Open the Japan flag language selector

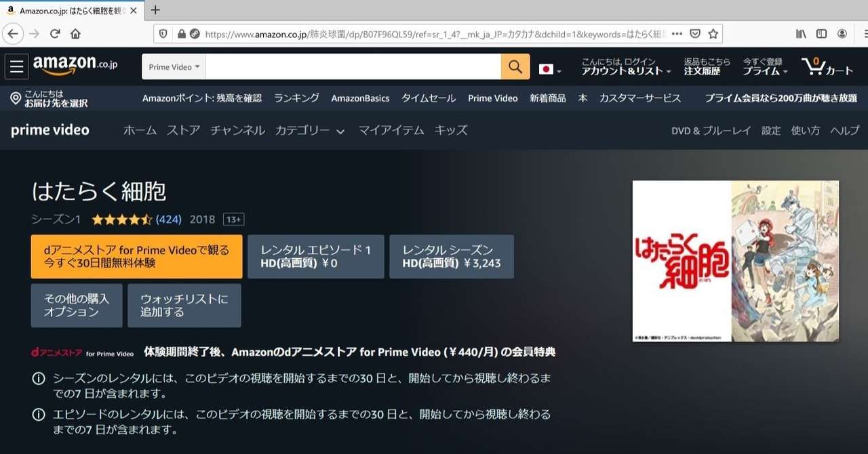pyautogui.click(x=550, y=69)
